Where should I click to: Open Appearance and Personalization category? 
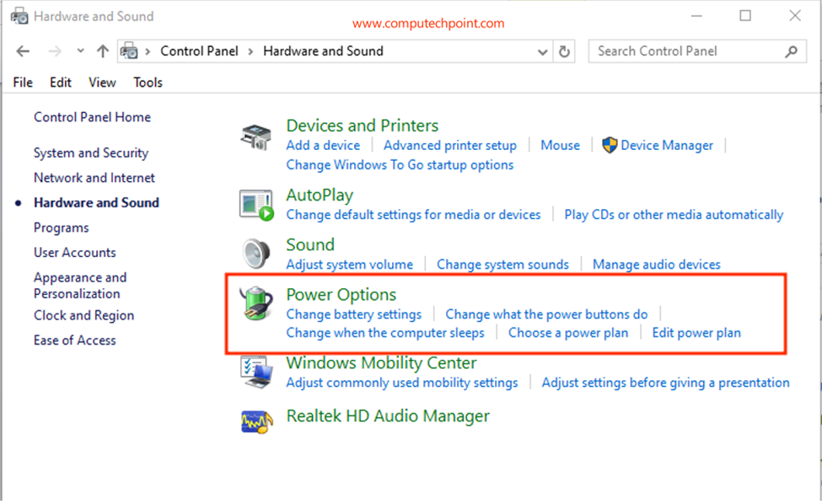tap(80, 286)
